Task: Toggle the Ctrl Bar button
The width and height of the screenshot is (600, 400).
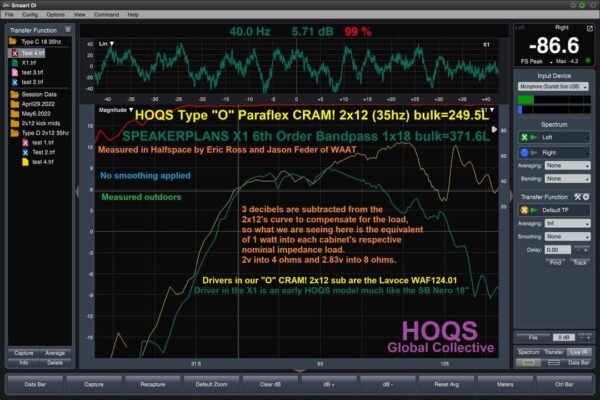Action: coord(564,384)
